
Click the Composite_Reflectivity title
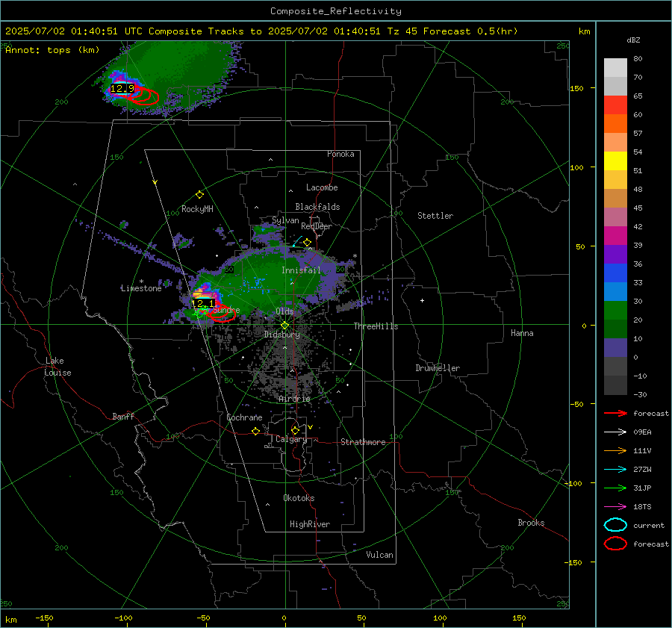pos(336,11)
